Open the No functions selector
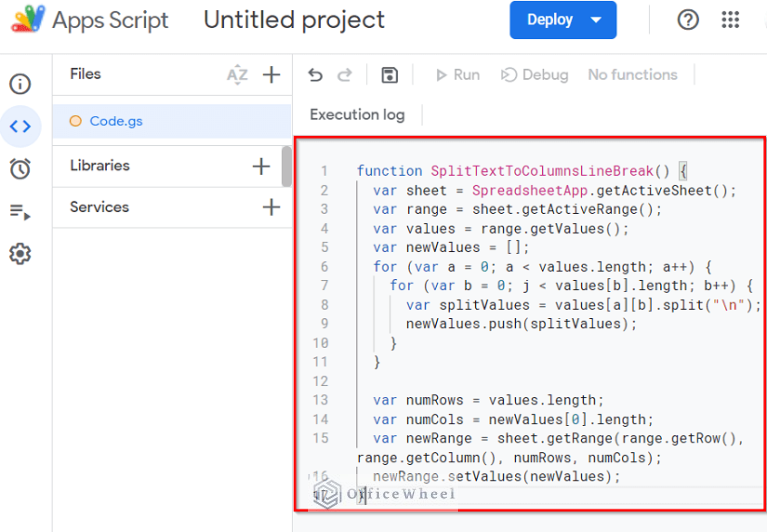Screen dimensions: 767x532 pyautogui.click(x=632, y=75)
